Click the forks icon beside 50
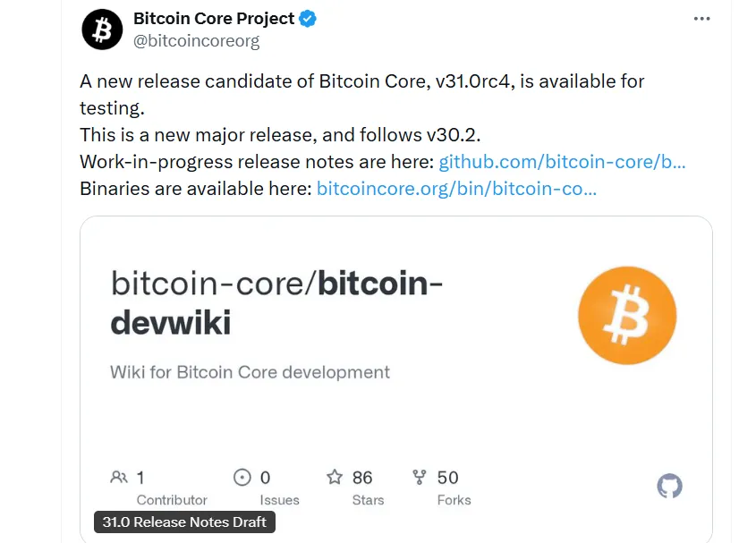756x543 pixels. pyautogui.click(x=420, y=478)
